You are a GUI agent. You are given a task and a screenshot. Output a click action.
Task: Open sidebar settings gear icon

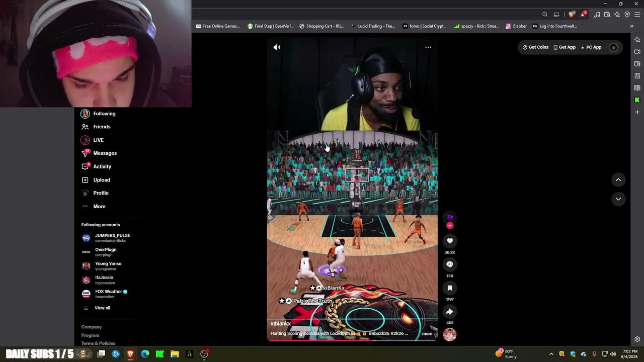pyautogui.click(x=637, y=339)
